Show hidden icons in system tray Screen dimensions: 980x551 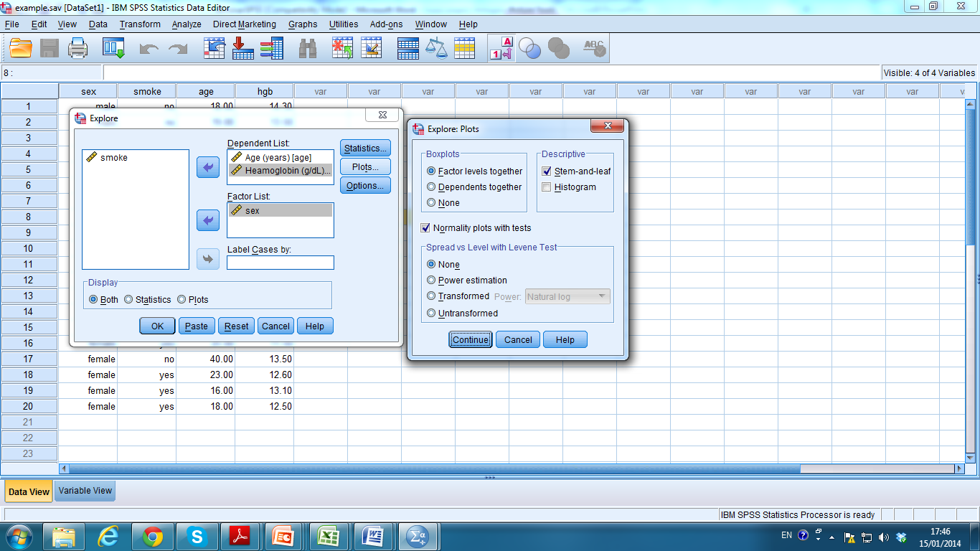tap(832, 537)
